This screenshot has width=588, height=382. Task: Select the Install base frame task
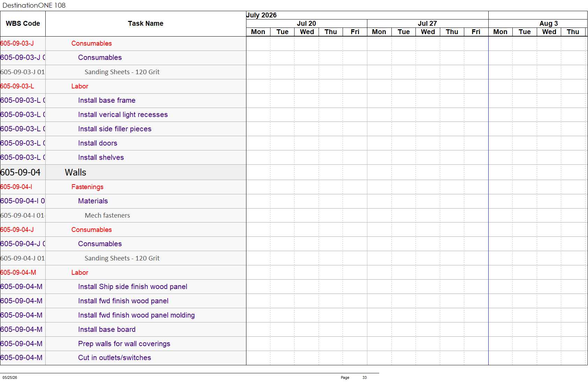107,100
